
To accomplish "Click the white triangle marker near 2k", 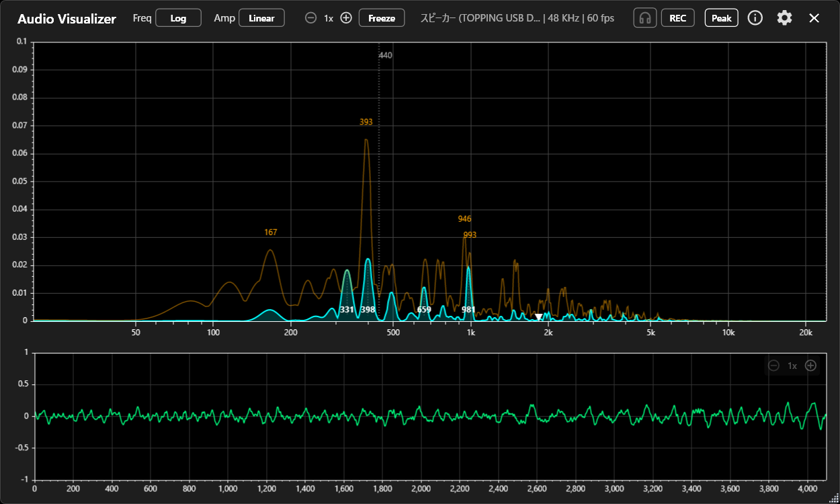I will 538,317.
